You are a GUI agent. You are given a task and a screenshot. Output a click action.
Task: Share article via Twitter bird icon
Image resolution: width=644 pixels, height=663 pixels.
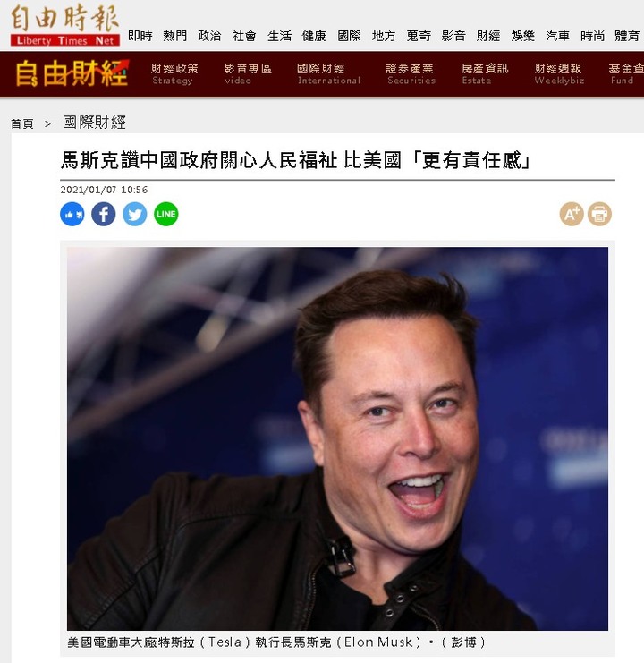pos(135,214)
